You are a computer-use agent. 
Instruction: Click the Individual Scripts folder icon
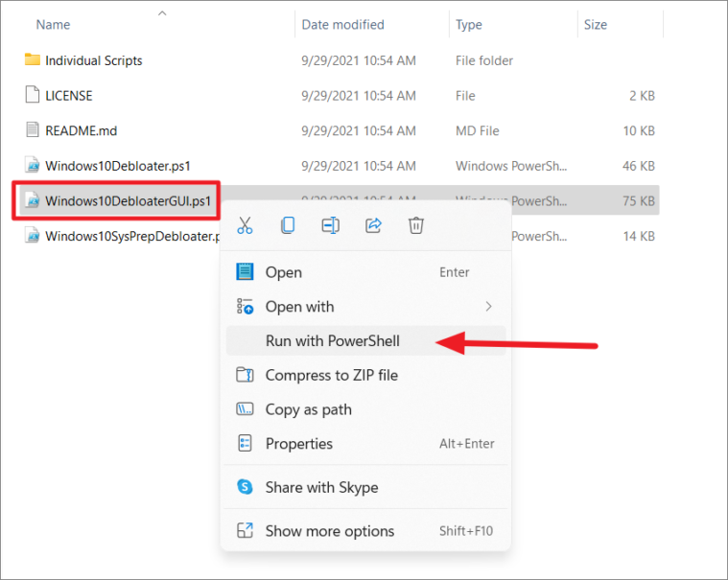pos(32,59)
